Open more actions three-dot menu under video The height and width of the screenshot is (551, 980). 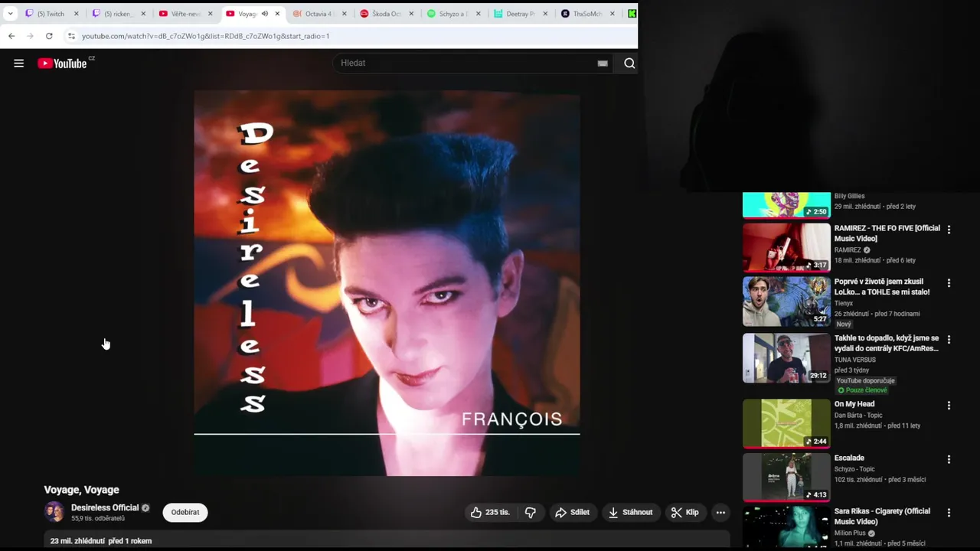click(720, 513)
